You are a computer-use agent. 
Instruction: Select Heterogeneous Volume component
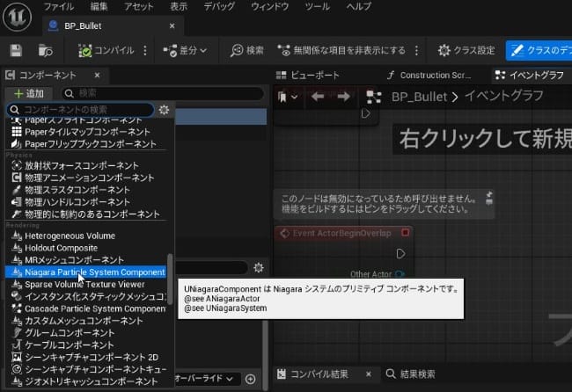[86, 236]
